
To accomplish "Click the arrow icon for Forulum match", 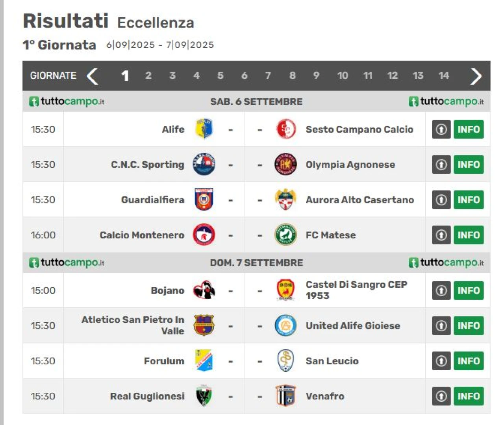I will coord(441,361).
